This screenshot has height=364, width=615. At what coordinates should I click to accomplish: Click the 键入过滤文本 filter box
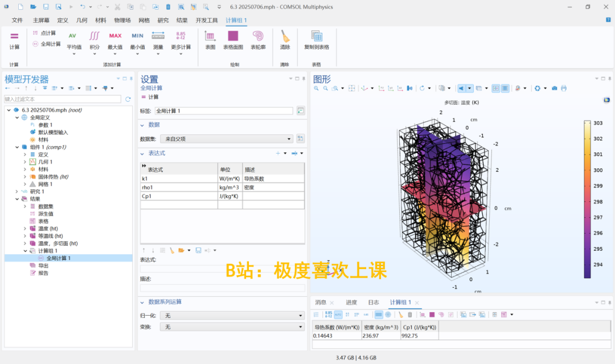click(x=63, y=100)
